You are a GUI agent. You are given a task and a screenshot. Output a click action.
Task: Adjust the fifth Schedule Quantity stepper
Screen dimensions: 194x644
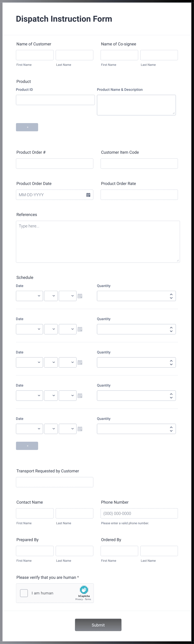(171, 429)
